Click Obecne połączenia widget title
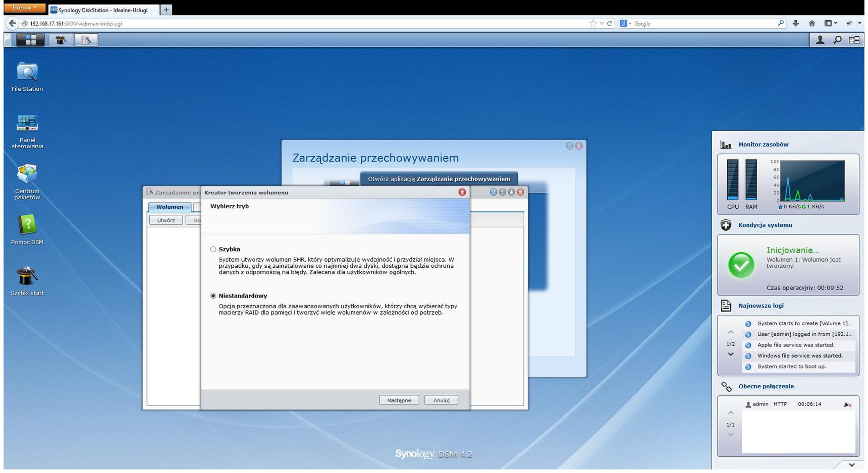The height and width of the screenshot is (473, 868). click(766, 387)
